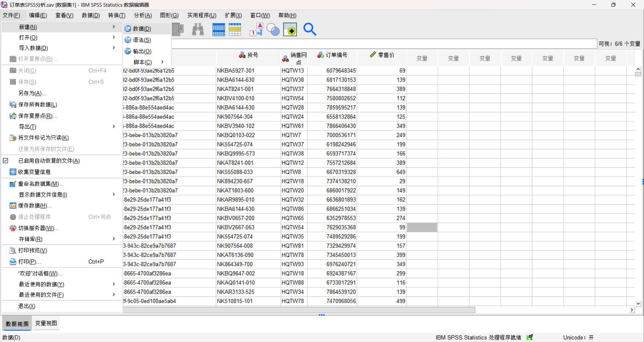This screenshot has height=342, width=644.
Task: Click the 窗口(W) menu
Action: [x=260, y=15]
